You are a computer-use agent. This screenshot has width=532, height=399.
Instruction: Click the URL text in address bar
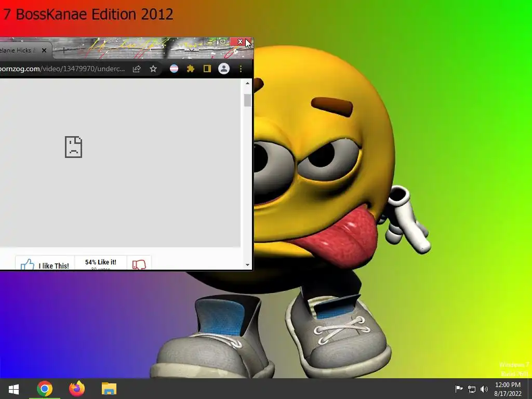pyautogui.click(x=62, y=69)
